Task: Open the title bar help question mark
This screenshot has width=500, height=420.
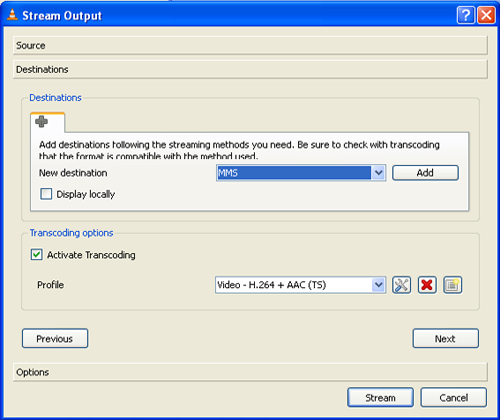Action: [x=466, y=15]
